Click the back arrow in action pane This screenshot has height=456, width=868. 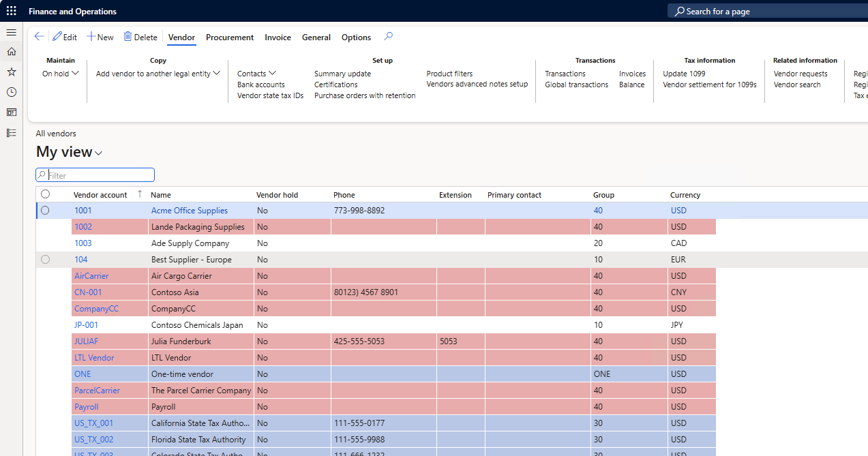(x=39, y=37)
